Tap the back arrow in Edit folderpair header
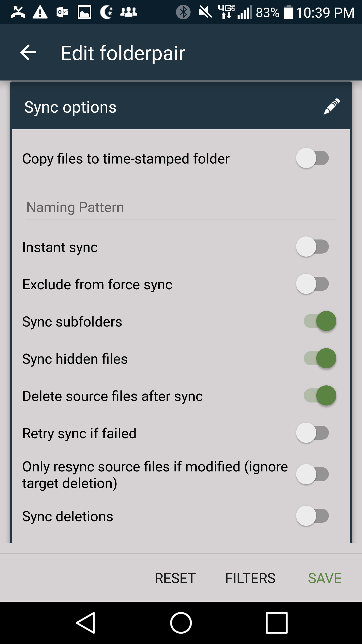 click(28, 53)
